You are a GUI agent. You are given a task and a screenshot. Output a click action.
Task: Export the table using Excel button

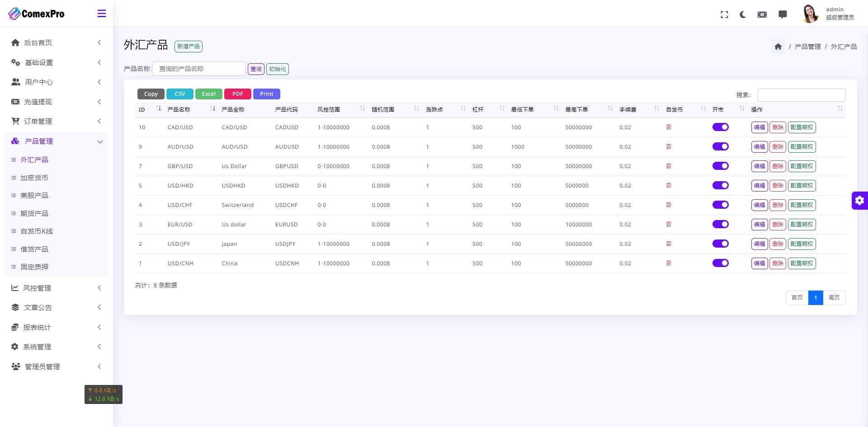point(208,94)
